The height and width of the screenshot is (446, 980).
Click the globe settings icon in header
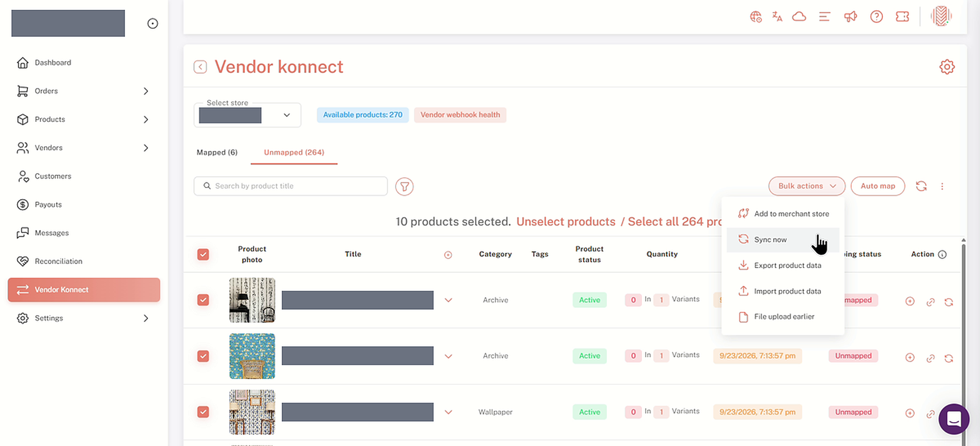tap(756, 17)
